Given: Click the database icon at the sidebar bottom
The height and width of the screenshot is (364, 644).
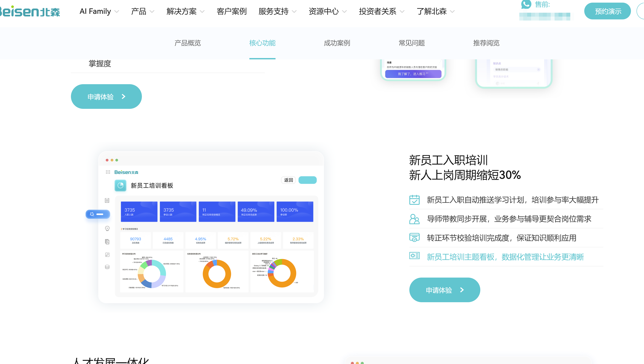Looking at the screenshot, I should pos(107,267).
